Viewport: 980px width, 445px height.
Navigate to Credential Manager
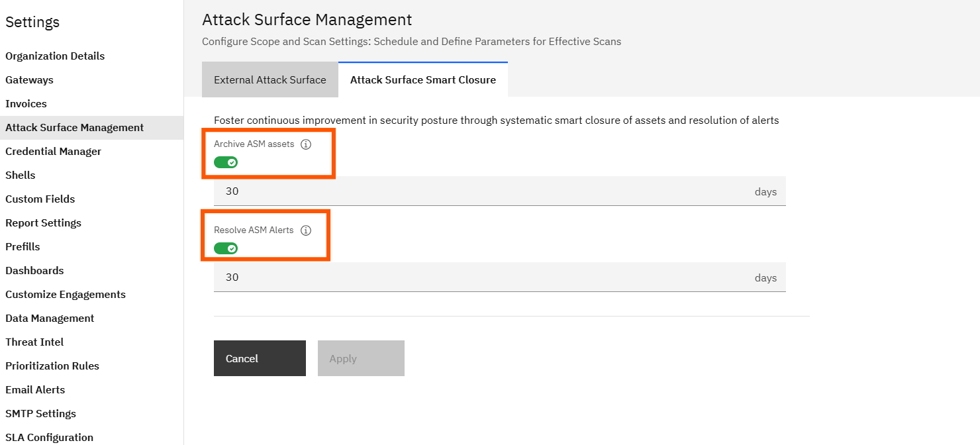tap(53, 152)
